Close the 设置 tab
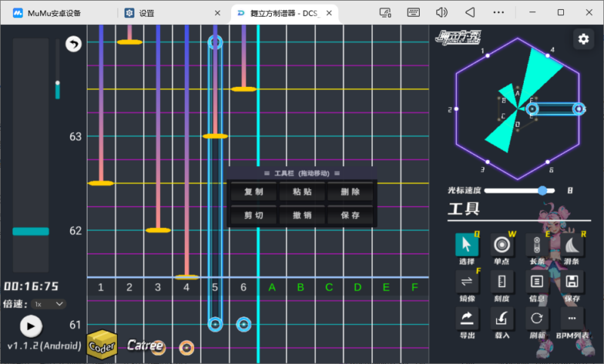The width and height of the screenshot is (604, 364). click(217, 13)
